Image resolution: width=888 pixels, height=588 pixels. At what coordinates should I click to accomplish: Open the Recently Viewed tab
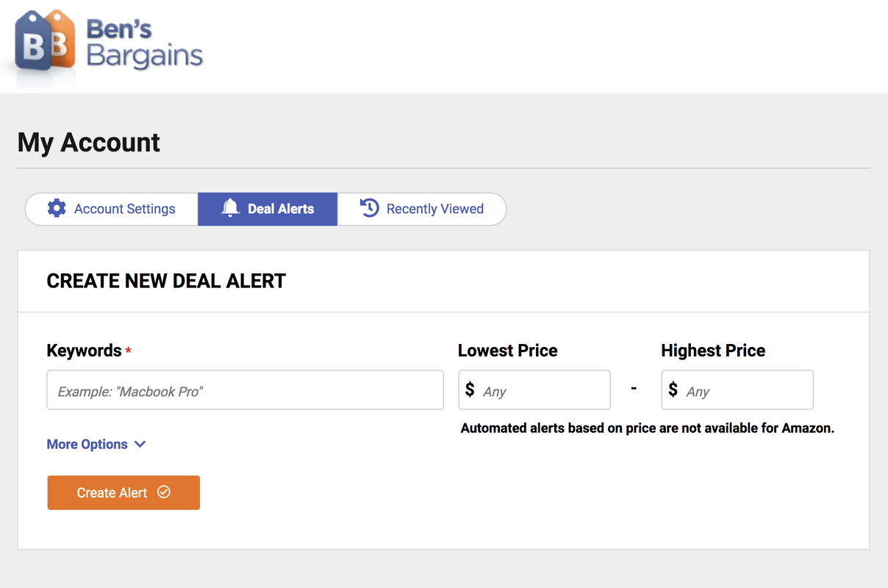point(434,209)
